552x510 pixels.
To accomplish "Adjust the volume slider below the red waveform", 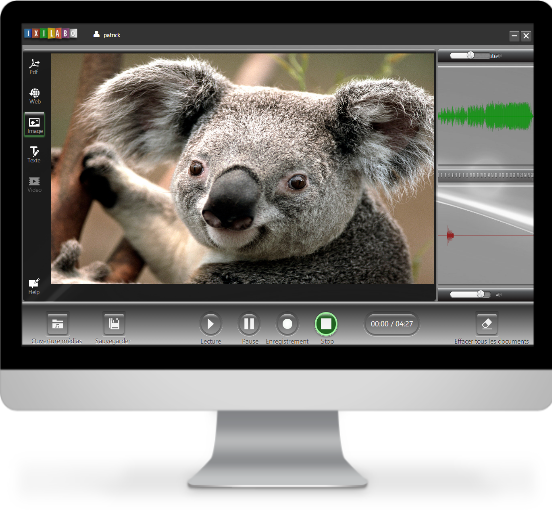I will [x=470, y=294].
